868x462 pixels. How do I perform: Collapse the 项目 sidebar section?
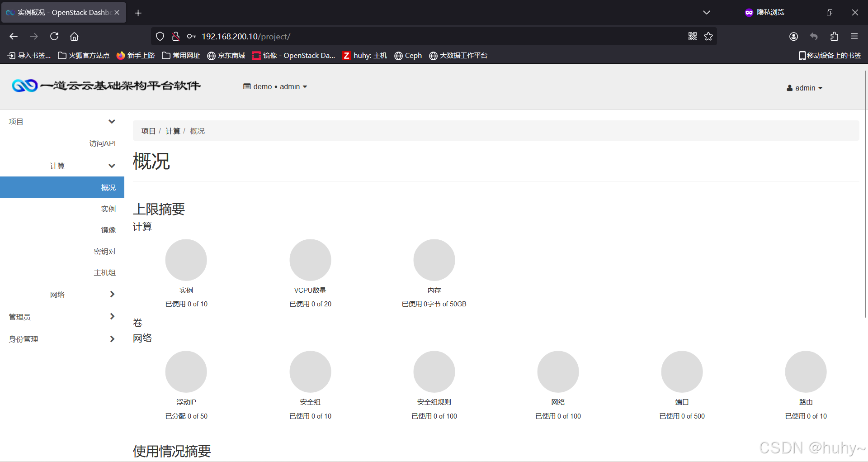[62, 121]
